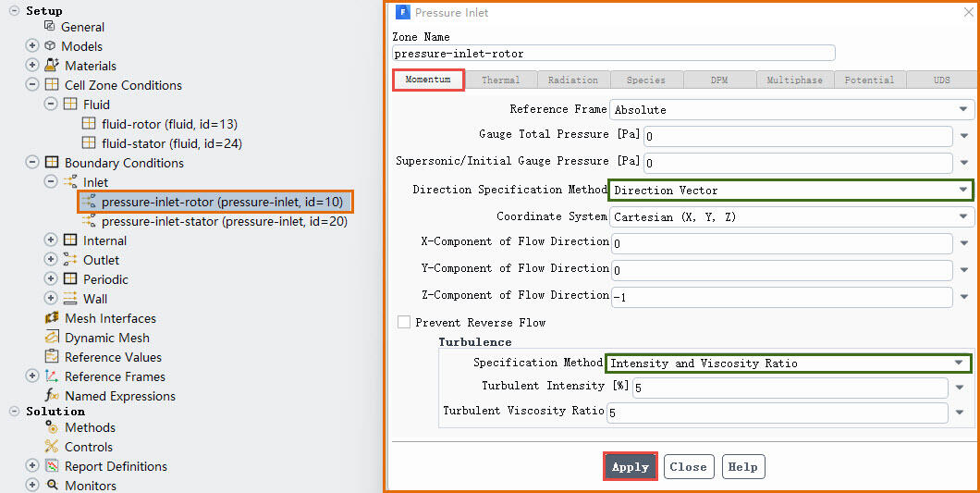Expand the Wall boundary group
Image resolution: width=980 pixels, height=493 pixels.
pos(52,299)
